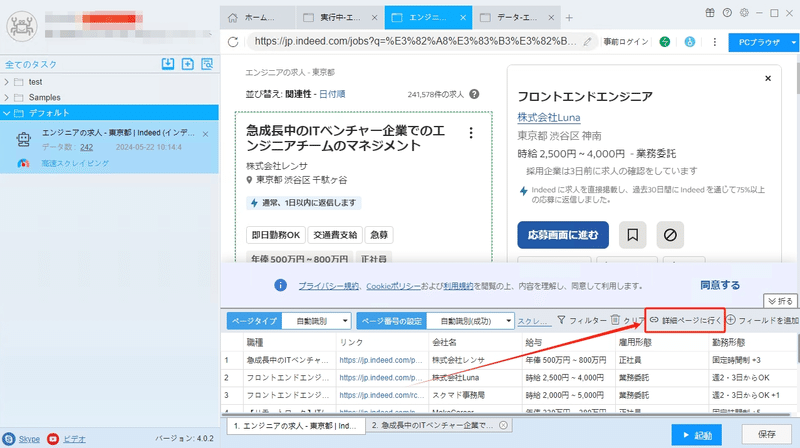Click the 応募画面に進む button

(563, 235)
